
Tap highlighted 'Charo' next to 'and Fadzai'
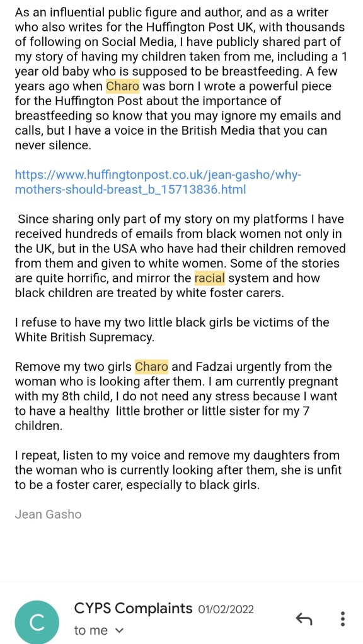coord(152,366)
